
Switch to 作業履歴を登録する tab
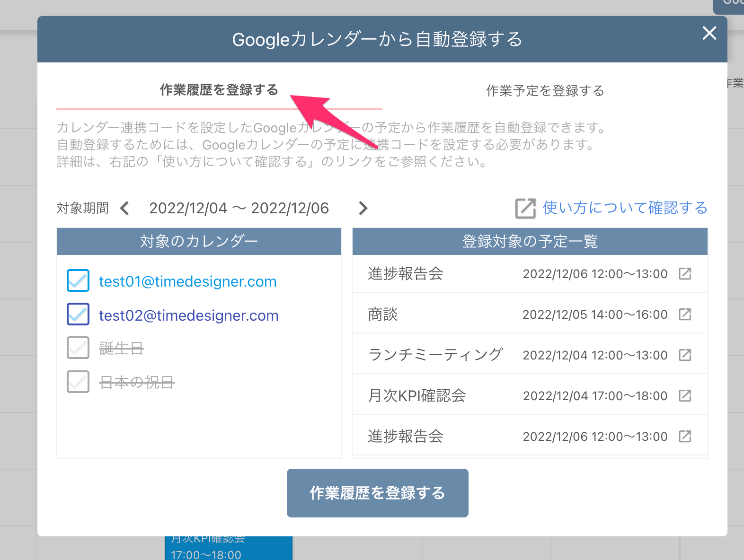[x=219, y=90]
